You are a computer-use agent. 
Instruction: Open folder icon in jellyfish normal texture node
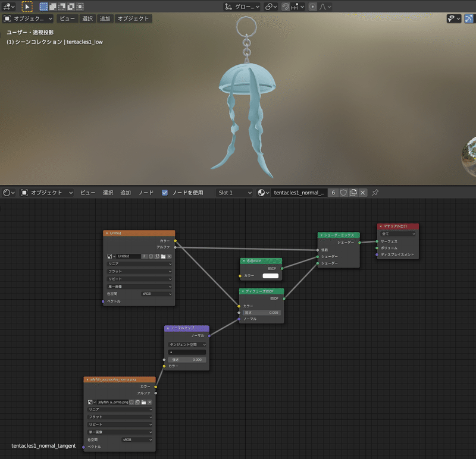[143, 403]
